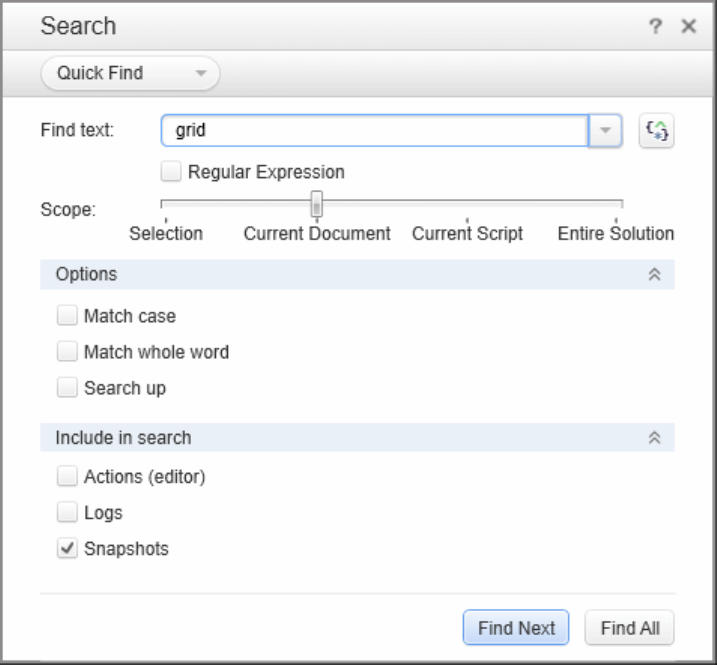Click inside the Find text input field
This screenshot has width=717, height=665.
pos(375,131)
